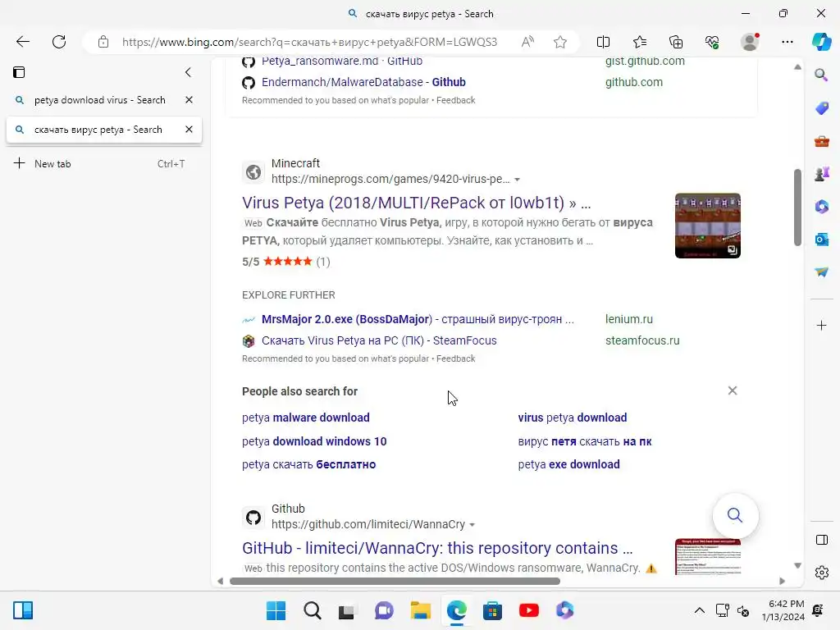The image size is (840, 630).
Task: Switch to 'petya download virus' tab
Action: pos(100,100)
